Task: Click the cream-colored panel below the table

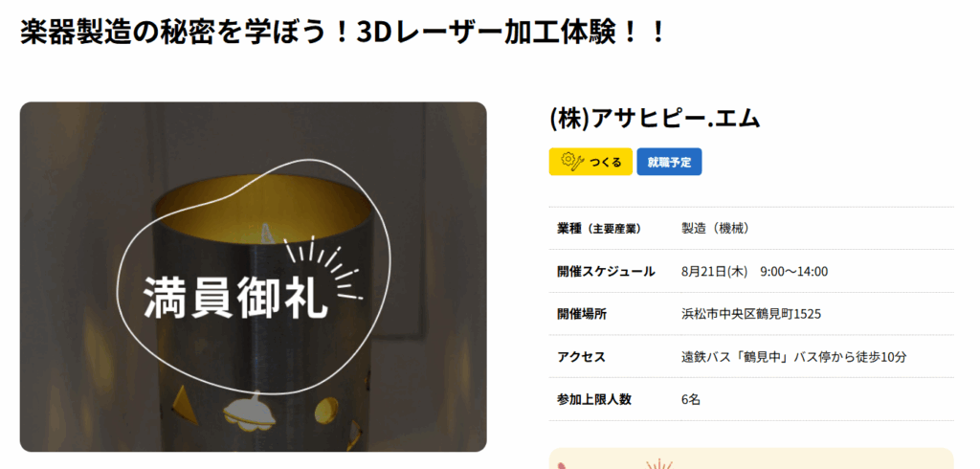Action: tap(751, 458)
